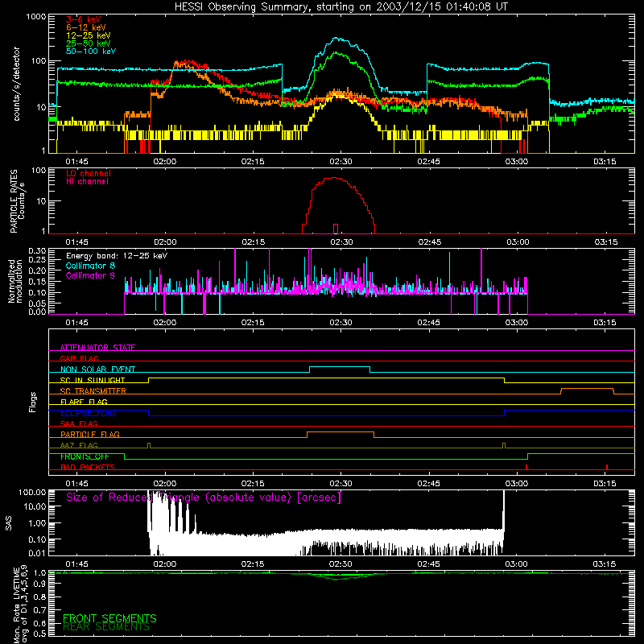Click the ATTENUATOR STATE flag label
644x644 pixels.
[97, 348]
